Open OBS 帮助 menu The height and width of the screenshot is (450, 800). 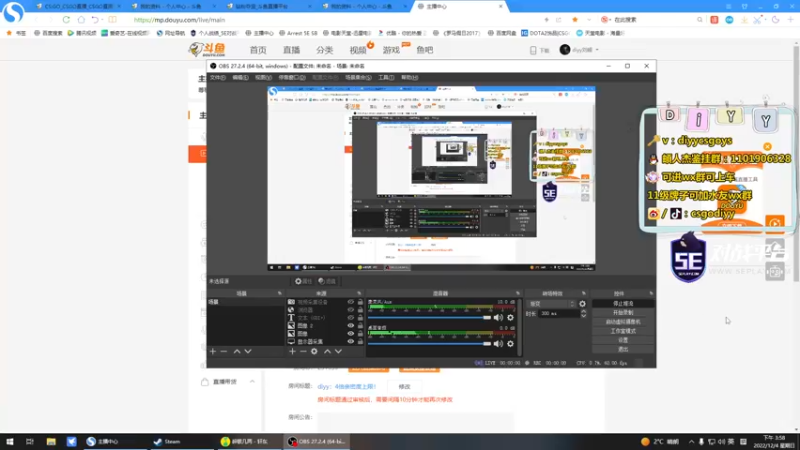point(409,78)
